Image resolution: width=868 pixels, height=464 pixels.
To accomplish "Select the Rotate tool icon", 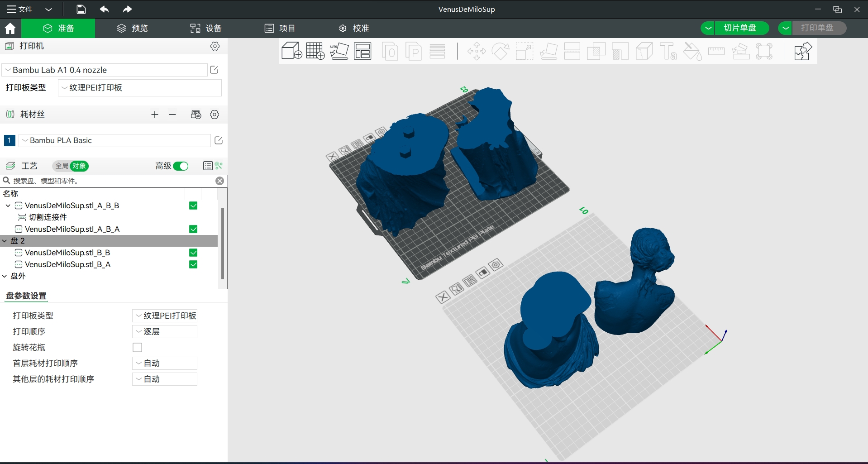I will coord(501,51).
